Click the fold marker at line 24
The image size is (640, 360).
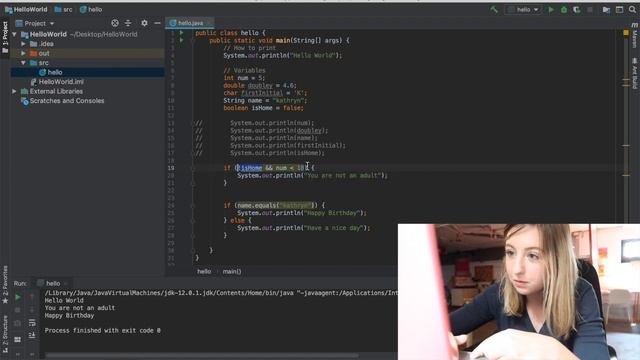pos(193,205)
